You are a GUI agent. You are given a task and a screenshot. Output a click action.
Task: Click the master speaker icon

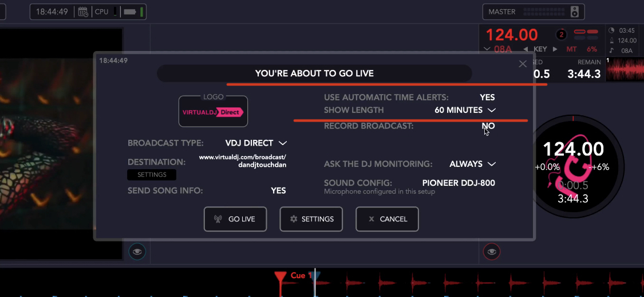575,12
